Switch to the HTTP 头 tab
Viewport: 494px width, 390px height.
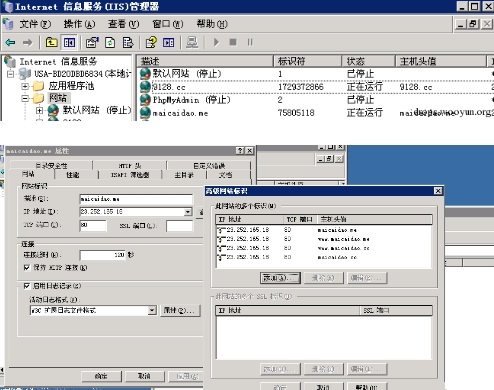pyautogui.click(x=130, y=165)
